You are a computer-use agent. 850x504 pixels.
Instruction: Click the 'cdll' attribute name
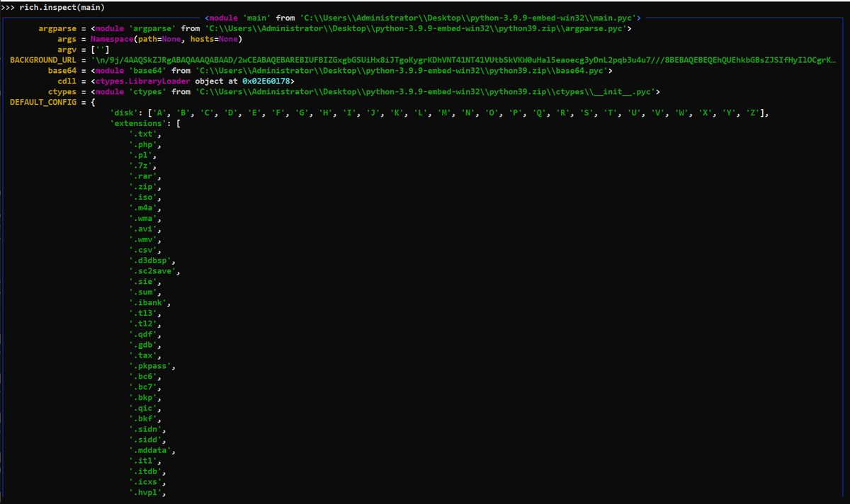pos(67,81)
